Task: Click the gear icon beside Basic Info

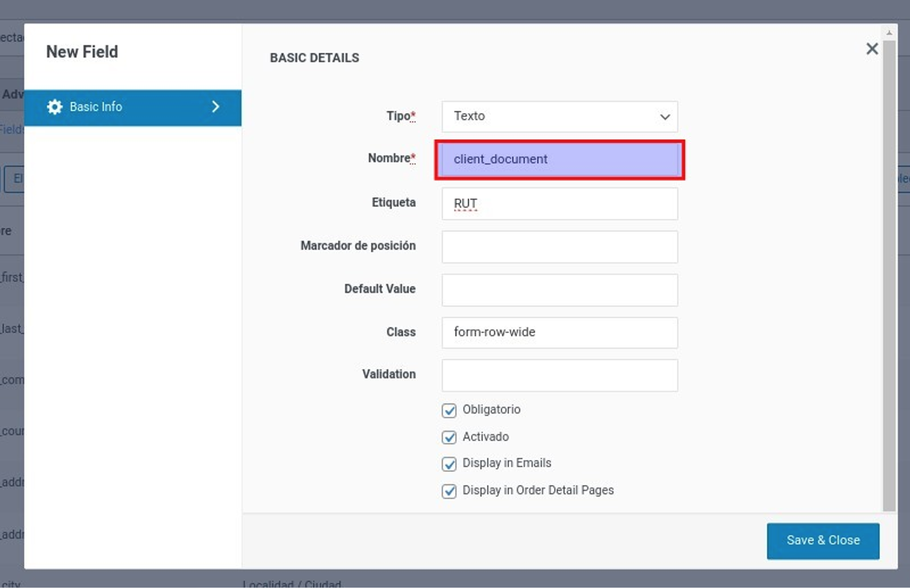Action: point(54,107)
